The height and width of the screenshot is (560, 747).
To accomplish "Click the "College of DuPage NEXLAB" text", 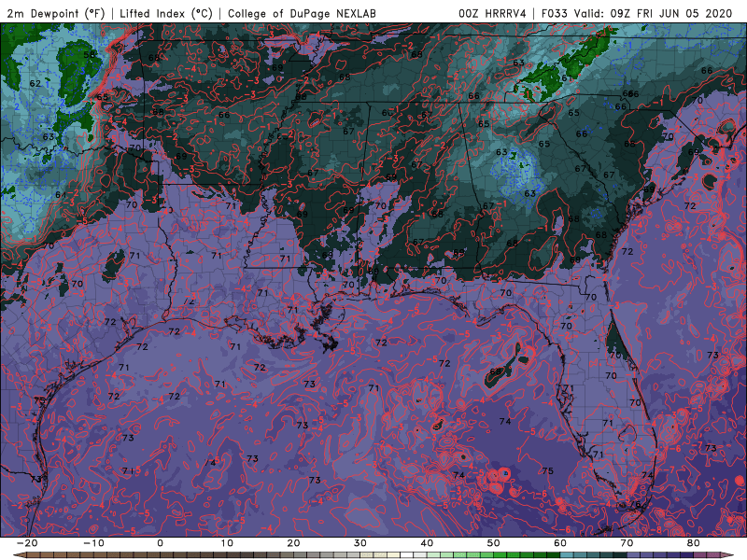I will [x=302, y=14].
